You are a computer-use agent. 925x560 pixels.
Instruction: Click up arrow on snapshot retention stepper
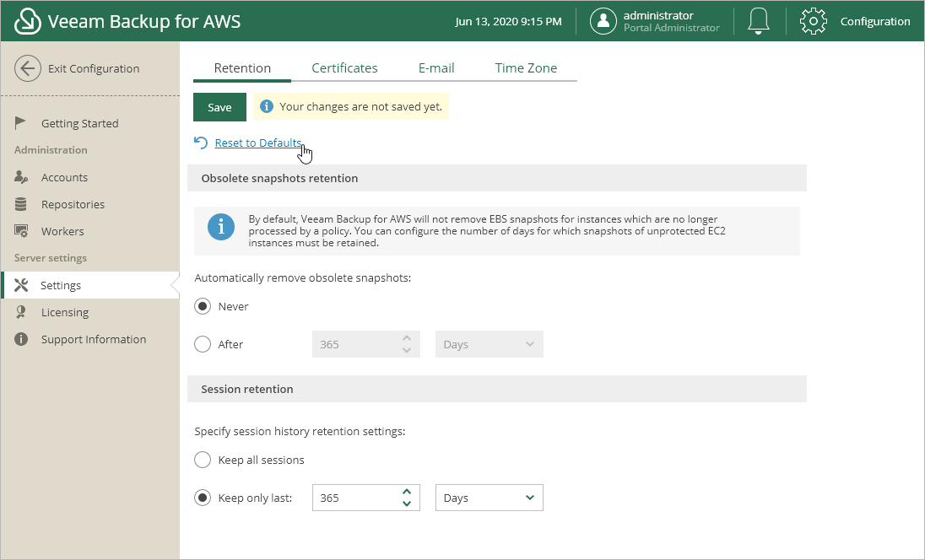(x=407, y=337)
